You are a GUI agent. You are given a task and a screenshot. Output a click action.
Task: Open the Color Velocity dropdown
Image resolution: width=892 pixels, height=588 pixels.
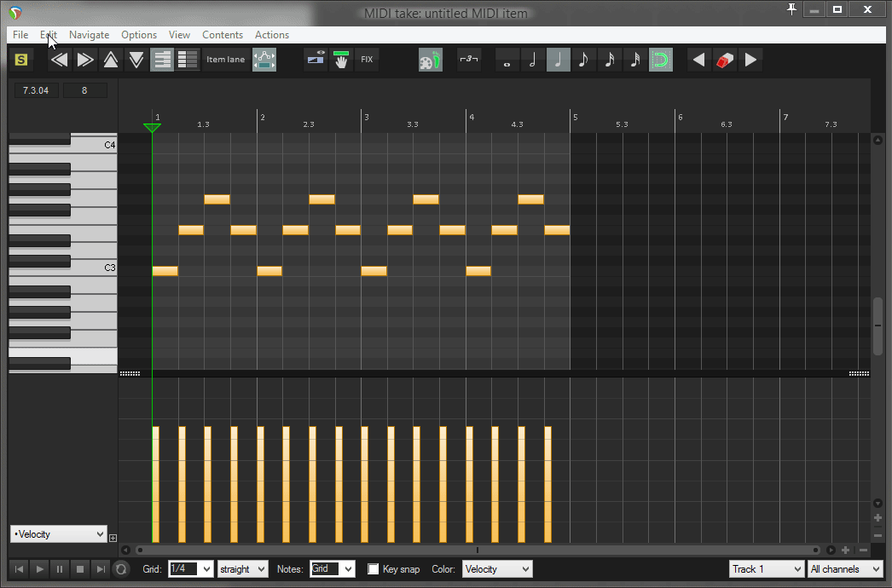(496, 568)
